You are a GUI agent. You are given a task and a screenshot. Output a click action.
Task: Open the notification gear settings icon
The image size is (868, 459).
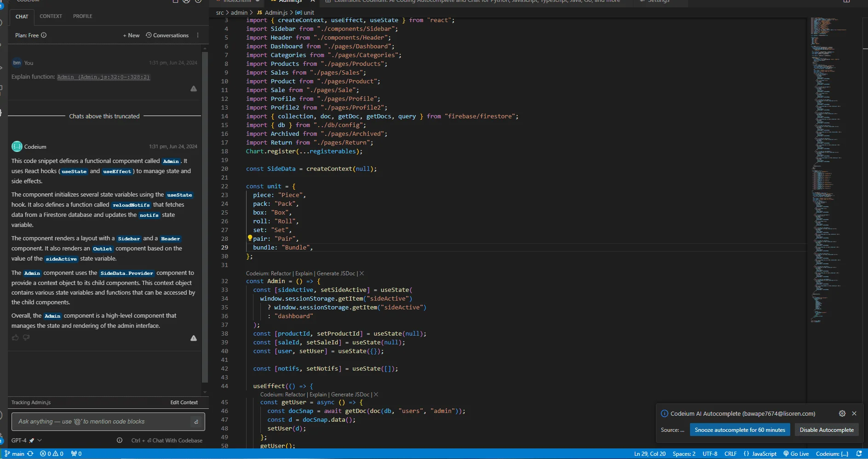click(x=842, y=413)
